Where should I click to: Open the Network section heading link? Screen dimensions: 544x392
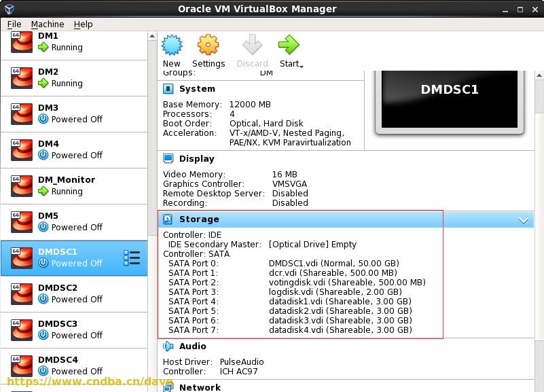coord(200,387)
